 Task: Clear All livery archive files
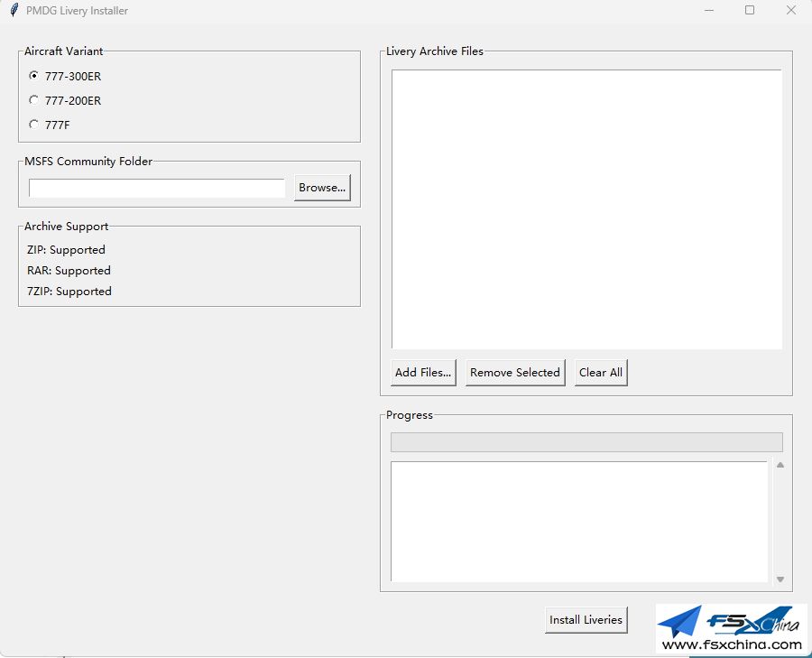(601, 373)
